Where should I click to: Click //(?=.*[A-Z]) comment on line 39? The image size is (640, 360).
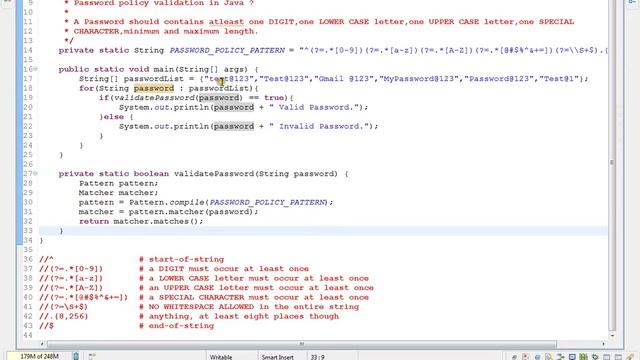(71, 288)
